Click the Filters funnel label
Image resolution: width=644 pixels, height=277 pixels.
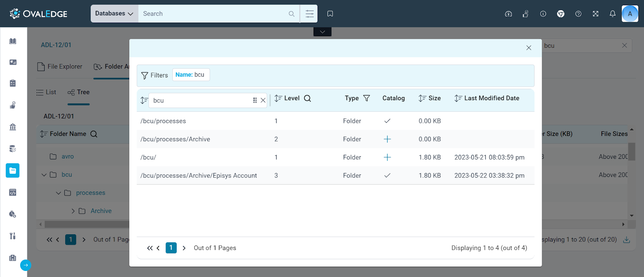(x=155, y=75)
